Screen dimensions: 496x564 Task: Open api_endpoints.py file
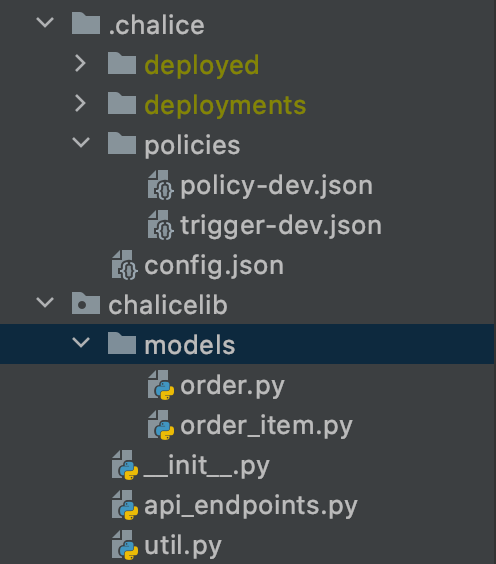(251, 505)
